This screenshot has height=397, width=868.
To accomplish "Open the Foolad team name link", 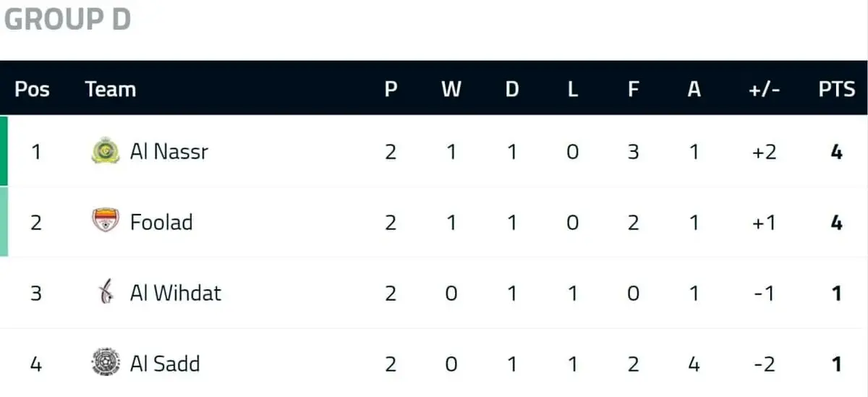I will click(x=161, y=221).
